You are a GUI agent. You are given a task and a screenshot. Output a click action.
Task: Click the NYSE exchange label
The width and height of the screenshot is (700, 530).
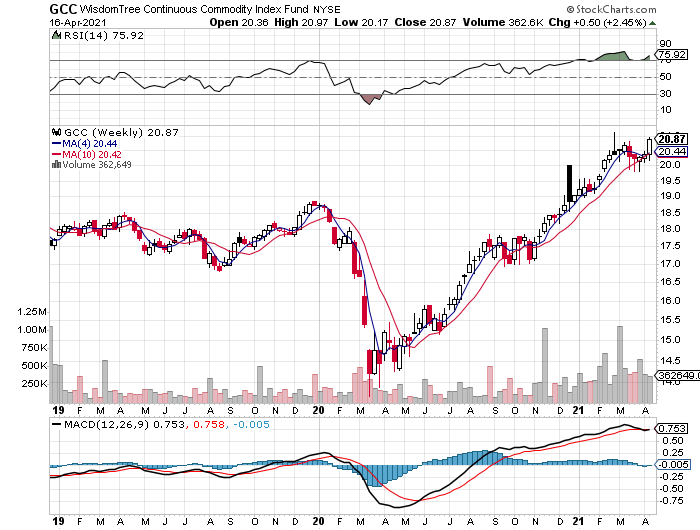pyautogui.click(x=327, y=9)
